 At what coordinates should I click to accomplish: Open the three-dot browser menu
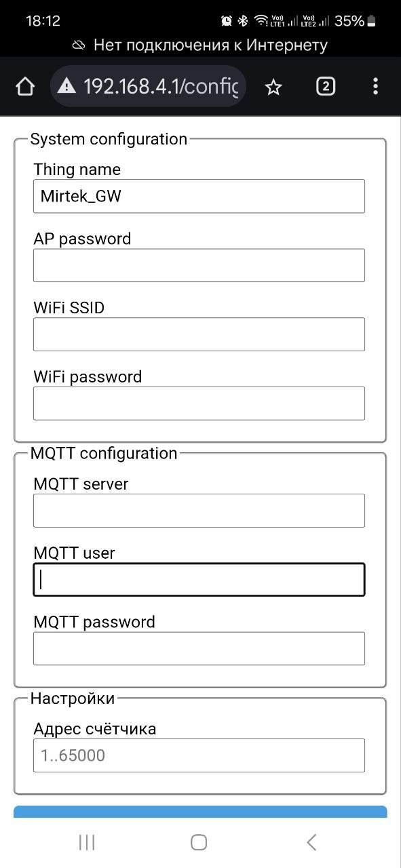pos(375,86)
